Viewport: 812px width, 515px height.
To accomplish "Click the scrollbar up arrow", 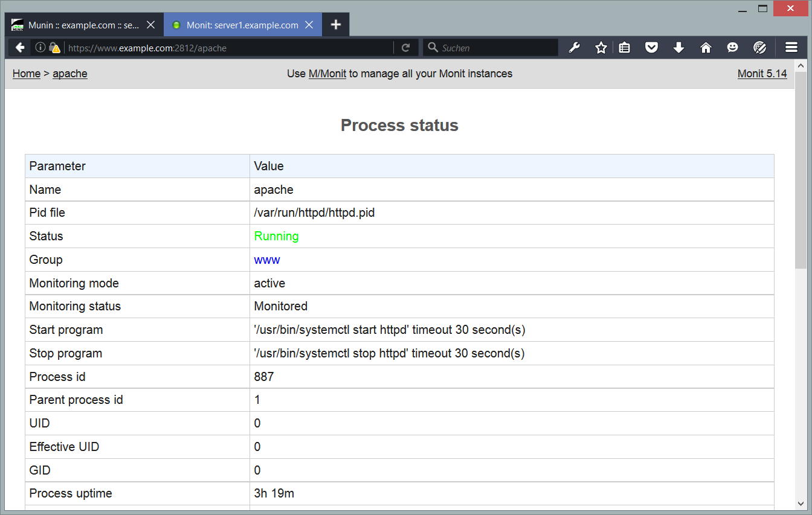I will click(801, 65).
